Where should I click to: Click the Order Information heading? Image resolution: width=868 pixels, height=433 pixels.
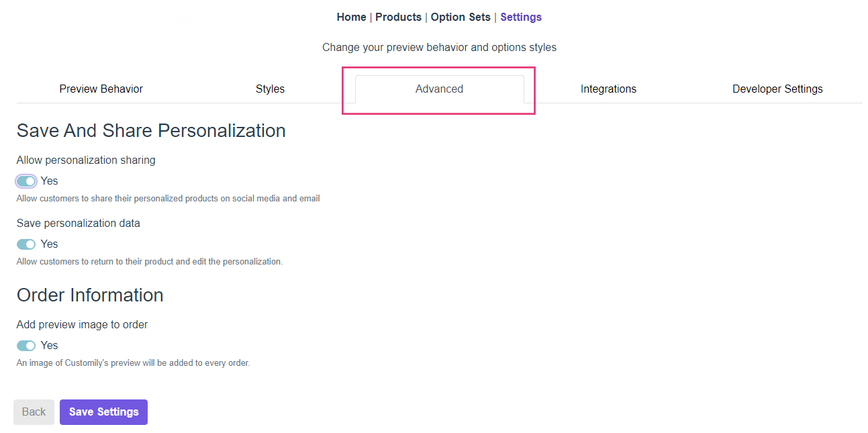tap(90, 295)
